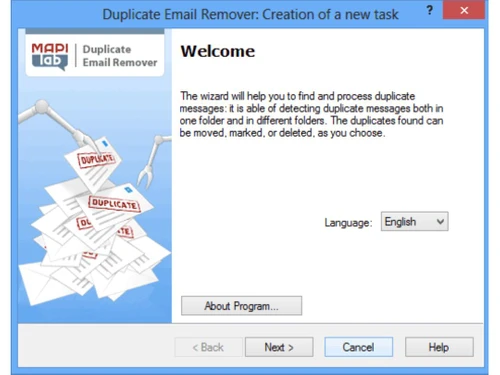Cancel the new task wizard
This screenshot has height=375, width=500.
coord(358,347)
